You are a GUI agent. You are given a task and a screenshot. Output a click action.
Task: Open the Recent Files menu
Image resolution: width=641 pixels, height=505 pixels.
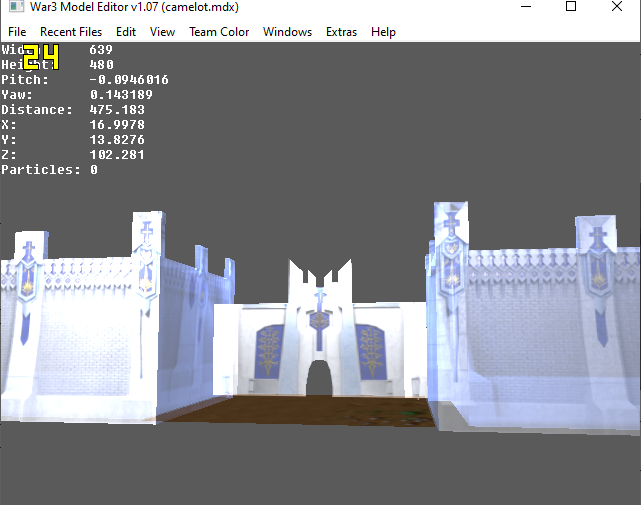[71, 32]
